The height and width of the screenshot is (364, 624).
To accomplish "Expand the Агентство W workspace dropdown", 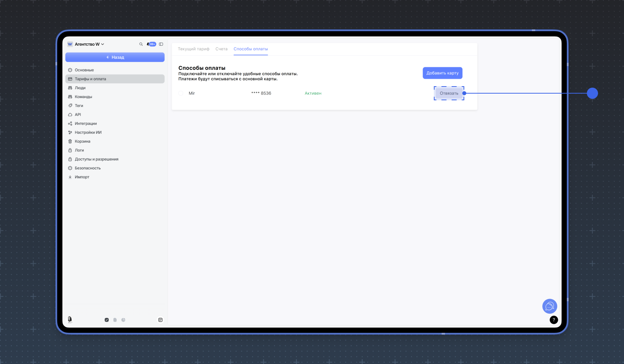I will click(86, 44).
